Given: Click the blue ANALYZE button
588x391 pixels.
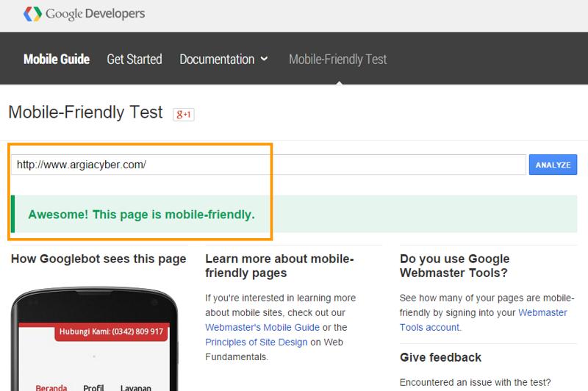Looking at the screenshot, I should (x=553, y=165).
